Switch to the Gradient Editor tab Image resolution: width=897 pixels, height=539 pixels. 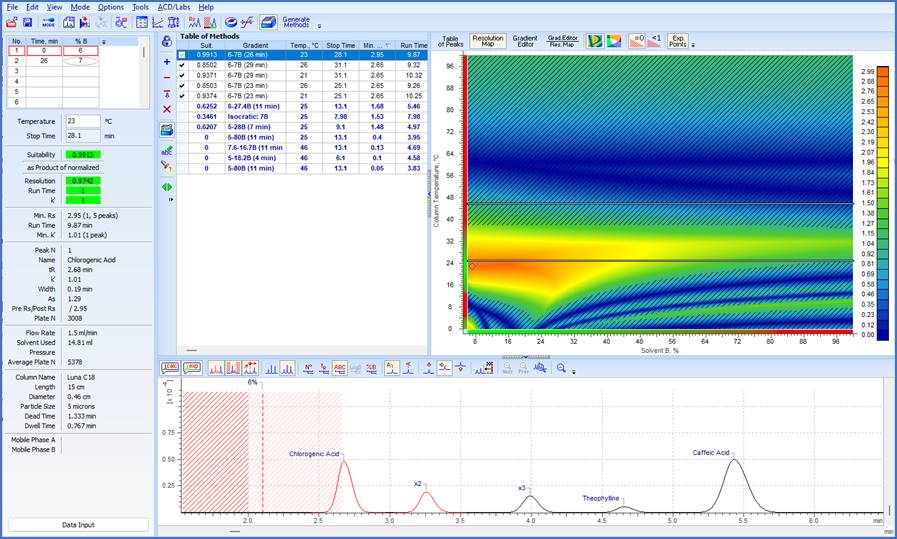(525, 40)
